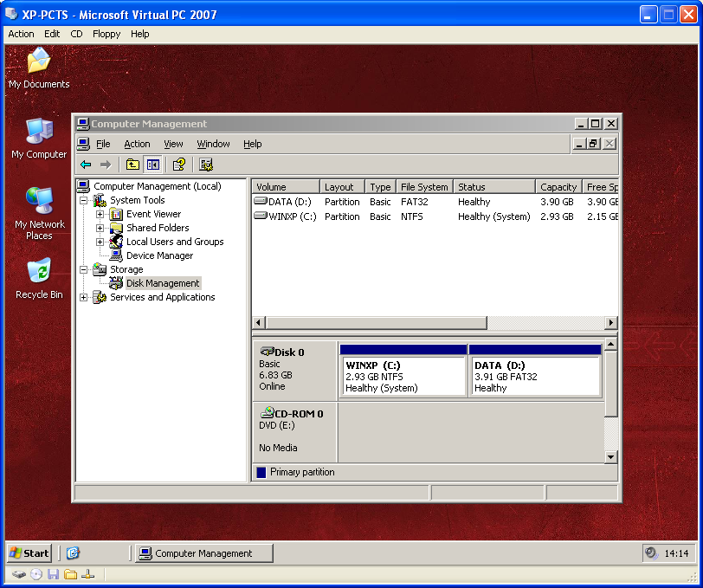
Task: Click the disk settings toolbar icon
Action: 206,165
